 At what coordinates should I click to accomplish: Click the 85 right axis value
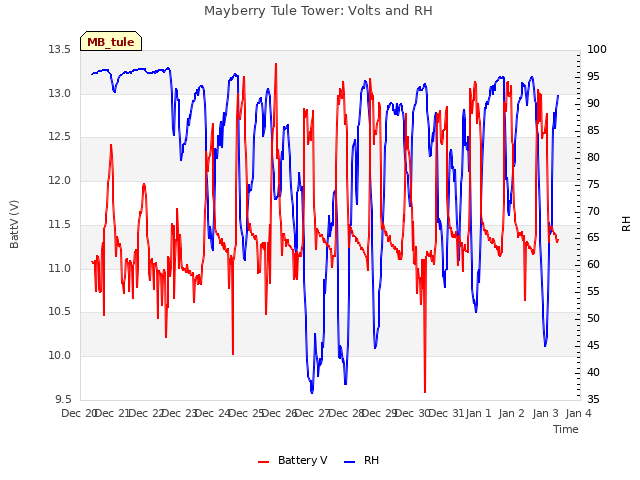pos(593,130)
